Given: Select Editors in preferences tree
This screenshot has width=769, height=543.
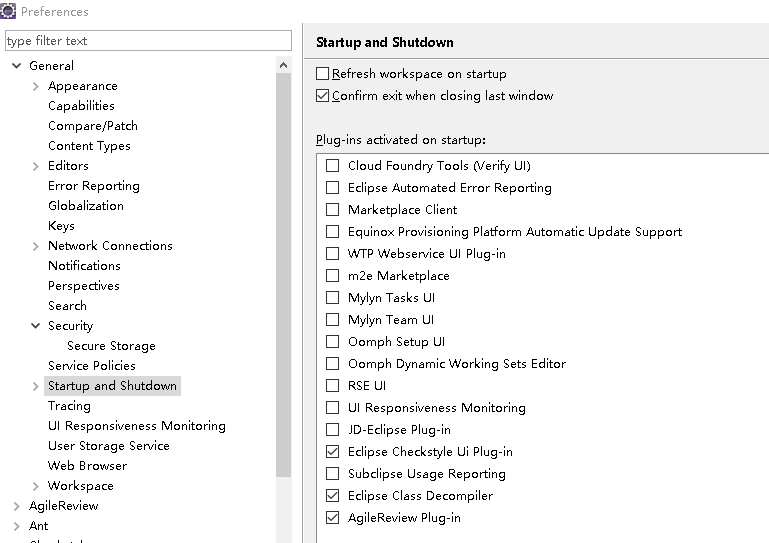Looking at the screenshot, I should 68,166.
